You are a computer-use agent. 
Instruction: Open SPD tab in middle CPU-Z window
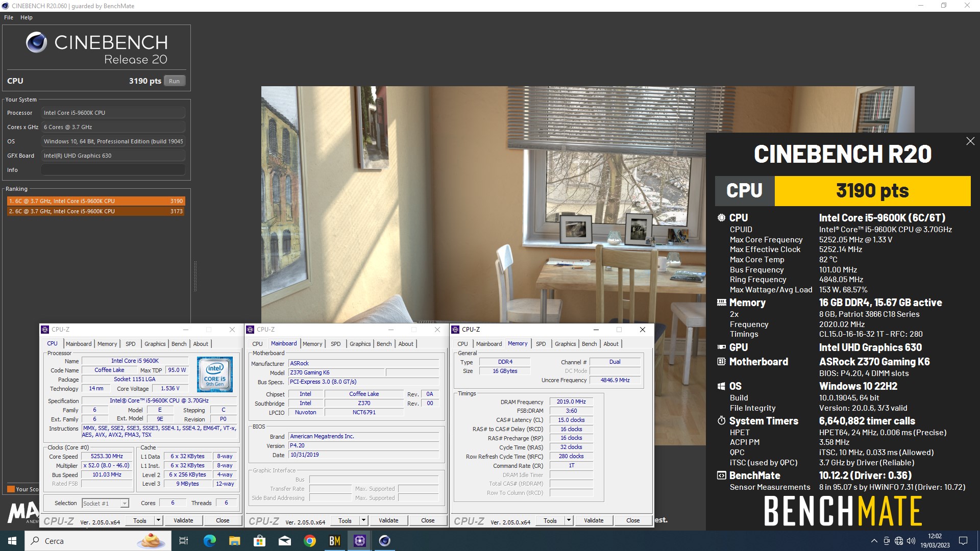coord(336,344)
